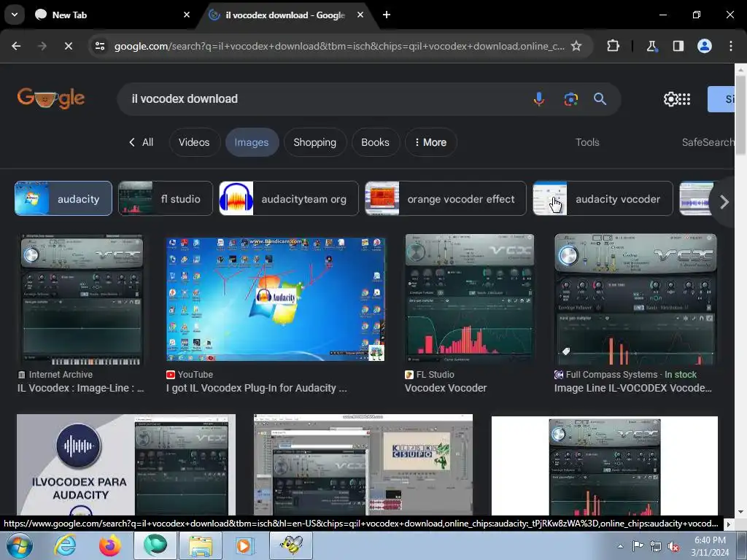Screen dimensions: 747x560
Task: Show more suggestion chips with right arrow
Action: point(724,202)
